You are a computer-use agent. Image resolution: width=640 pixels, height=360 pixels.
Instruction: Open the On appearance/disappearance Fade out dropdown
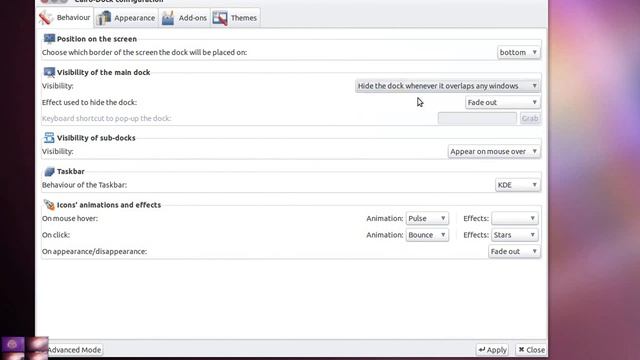[x=514, y=251]
